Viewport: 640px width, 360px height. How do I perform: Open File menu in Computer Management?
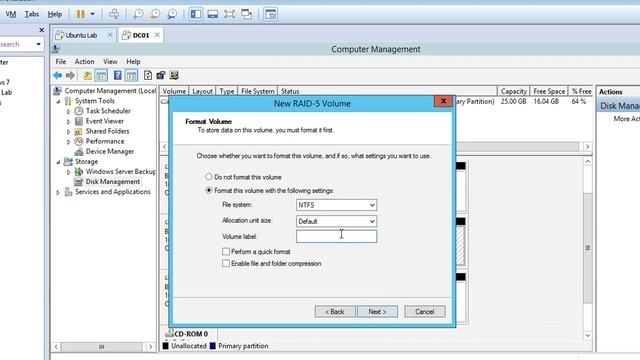[x=61, y=62]
